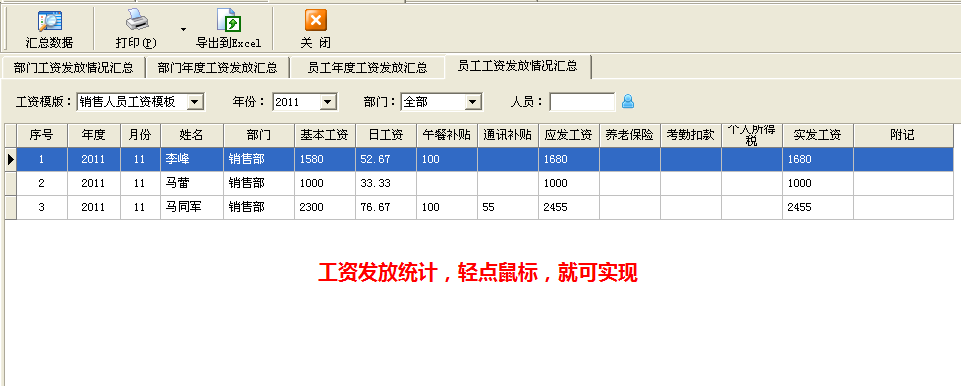Click the 汇总数据 summary icon

coord(49,21)
